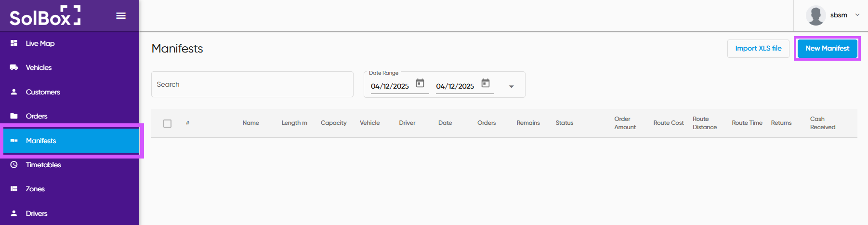Sort by the Status column header
868x225 pixels.
pyautogui.click(x=564, y=123)
